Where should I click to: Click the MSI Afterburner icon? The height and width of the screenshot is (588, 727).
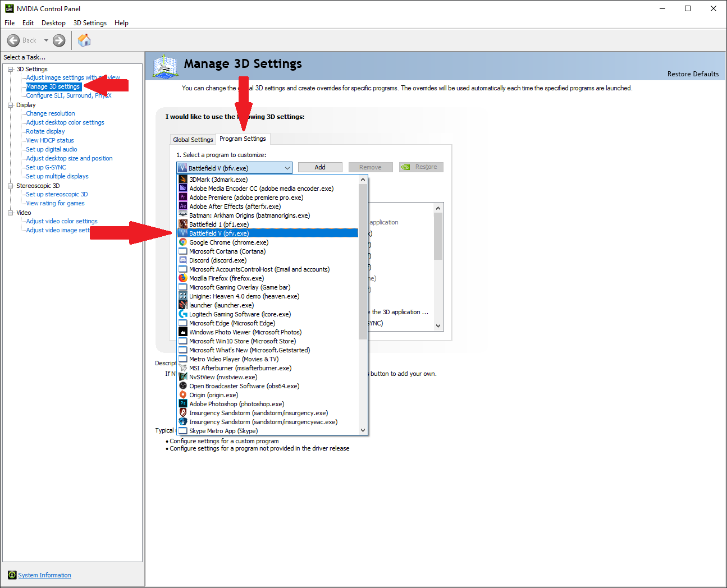pos(183,368)
